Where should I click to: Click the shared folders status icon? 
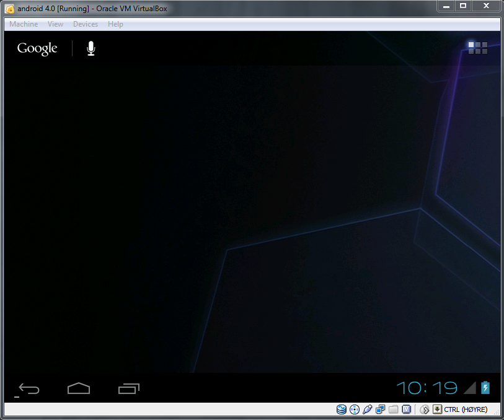pyautogui.click(x=393, y=409)
